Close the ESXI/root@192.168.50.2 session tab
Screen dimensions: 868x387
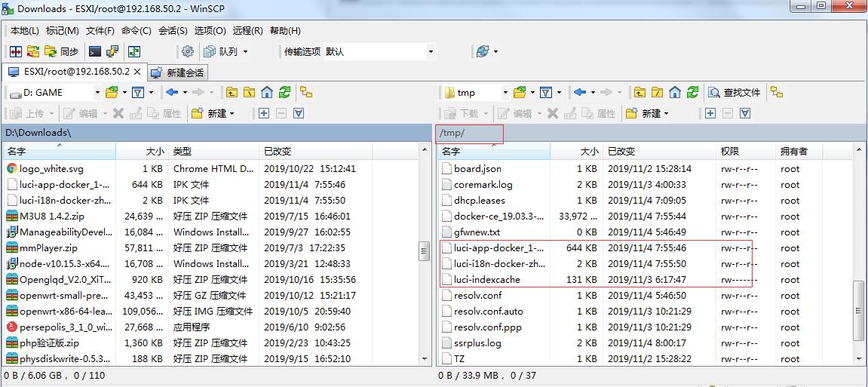[139, 72]
